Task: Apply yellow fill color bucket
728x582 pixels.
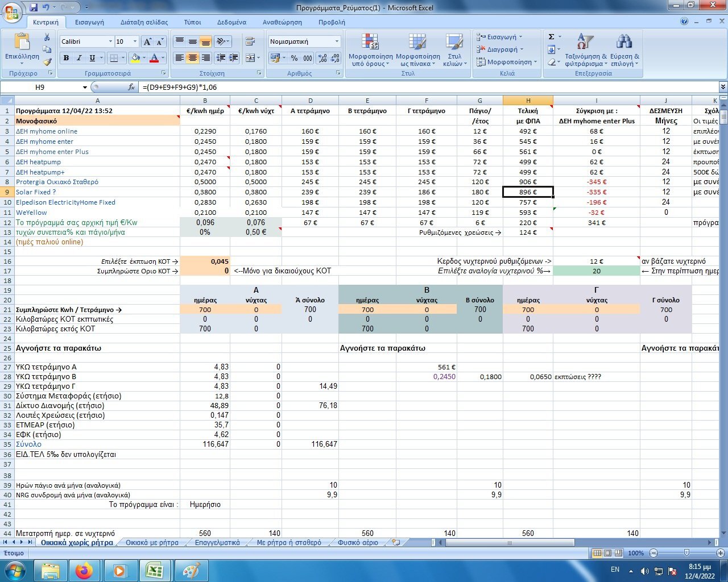Action: [135, 58]
